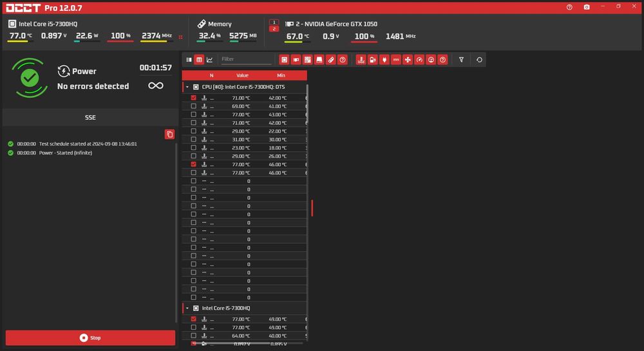Toggle the battery voltage type filter icon
This screenshot has height=351, width=644.
coord(372,60)
